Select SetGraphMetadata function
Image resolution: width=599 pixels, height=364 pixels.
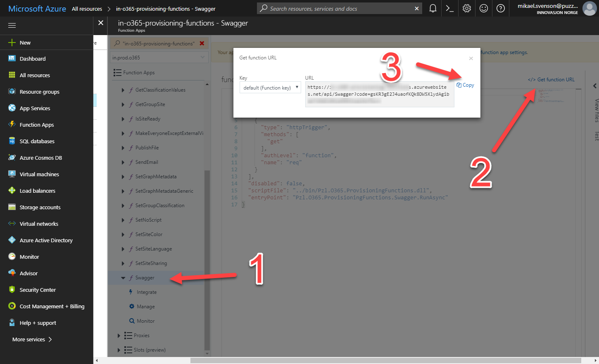pyautogui.click(x=156, y=177)
